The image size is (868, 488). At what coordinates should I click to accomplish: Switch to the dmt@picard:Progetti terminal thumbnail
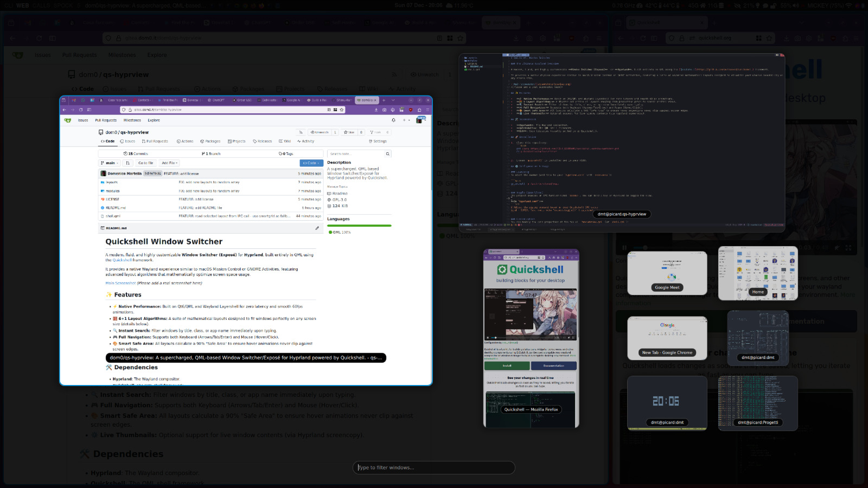click(758, 403)
